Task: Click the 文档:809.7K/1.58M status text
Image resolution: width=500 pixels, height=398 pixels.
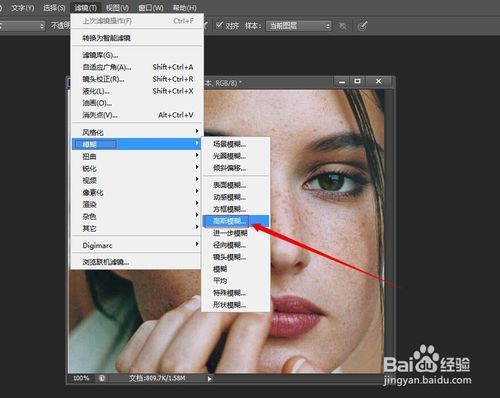Action: tap(157, 378)
